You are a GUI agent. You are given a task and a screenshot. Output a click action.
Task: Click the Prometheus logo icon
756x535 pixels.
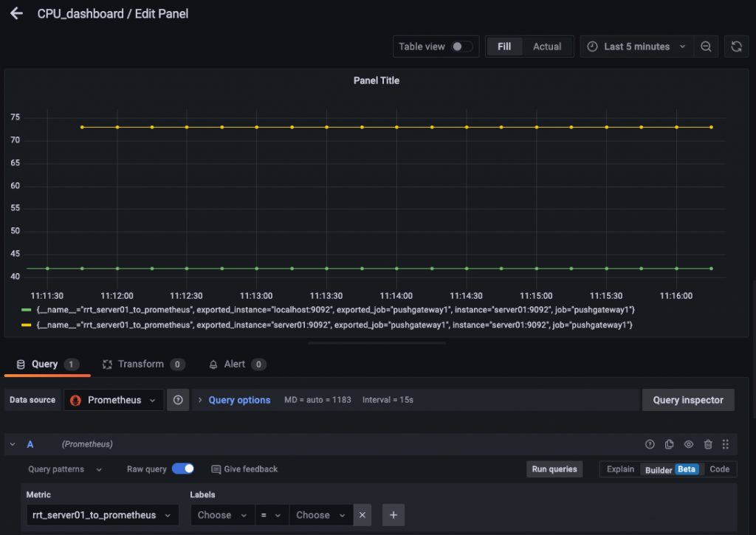(76, 401)
